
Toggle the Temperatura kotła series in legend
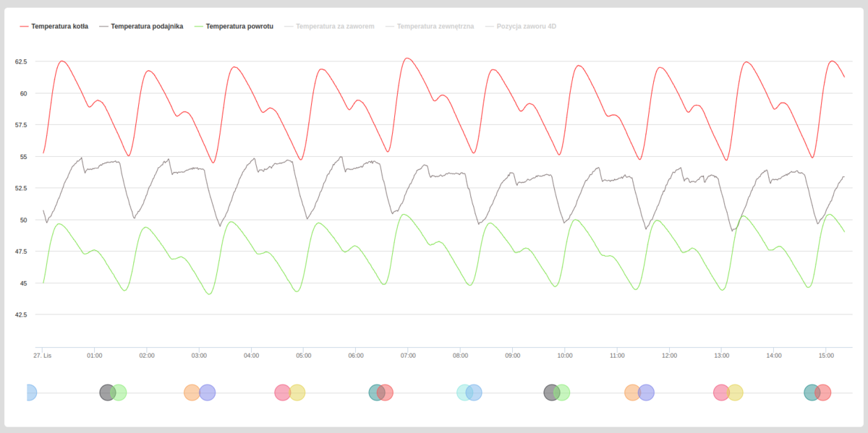click(59, 26)
